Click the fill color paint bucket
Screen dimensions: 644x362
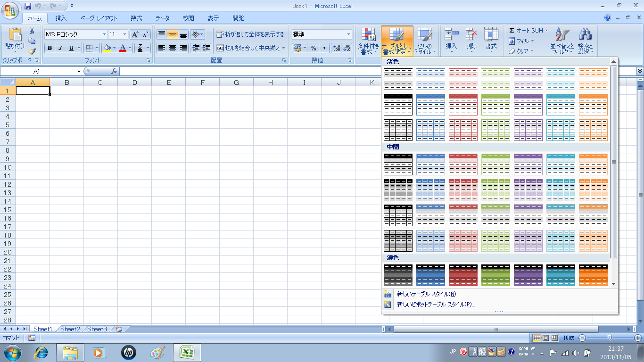[107, 48]
